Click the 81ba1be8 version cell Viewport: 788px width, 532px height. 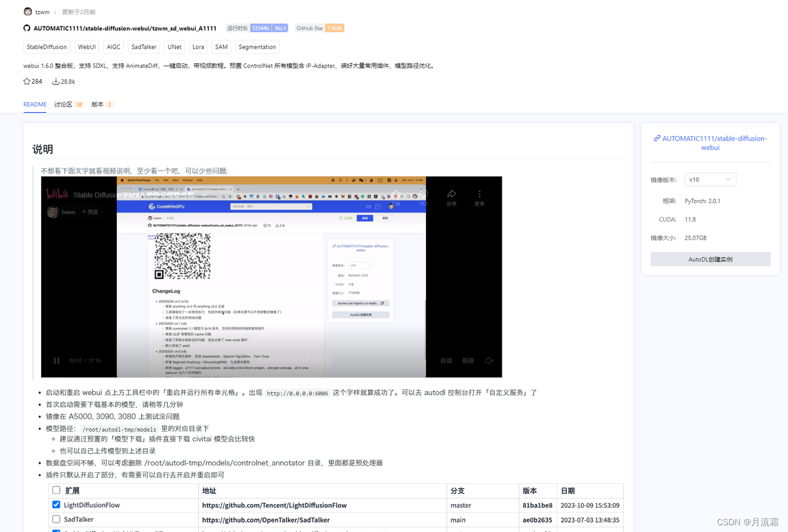tap(537, 506)
